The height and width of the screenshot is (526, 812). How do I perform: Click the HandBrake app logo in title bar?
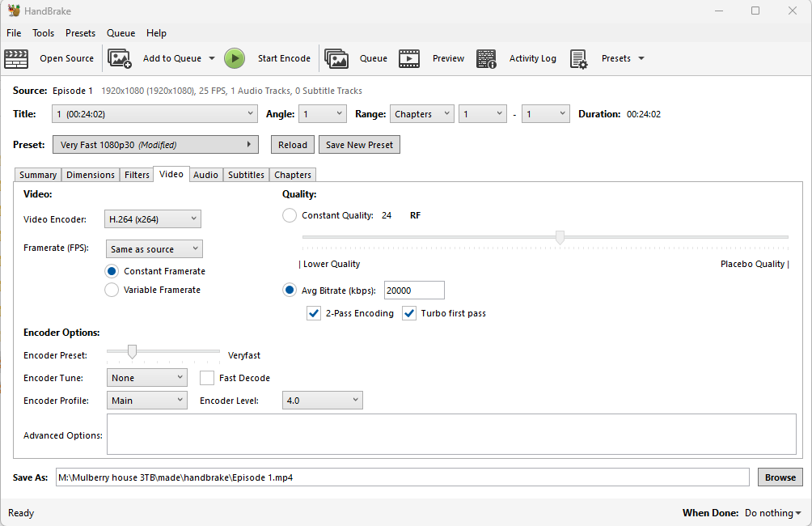14,11
